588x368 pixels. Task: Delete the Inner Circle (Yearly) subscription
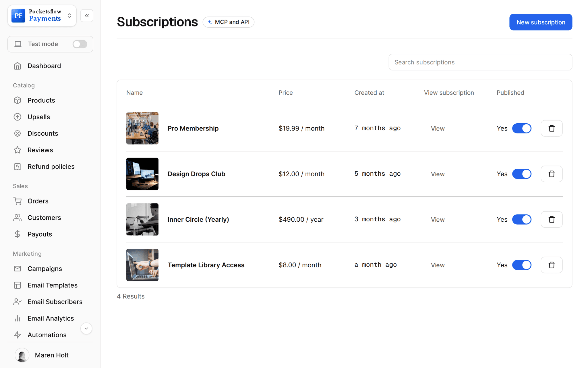tap(552, 219)
